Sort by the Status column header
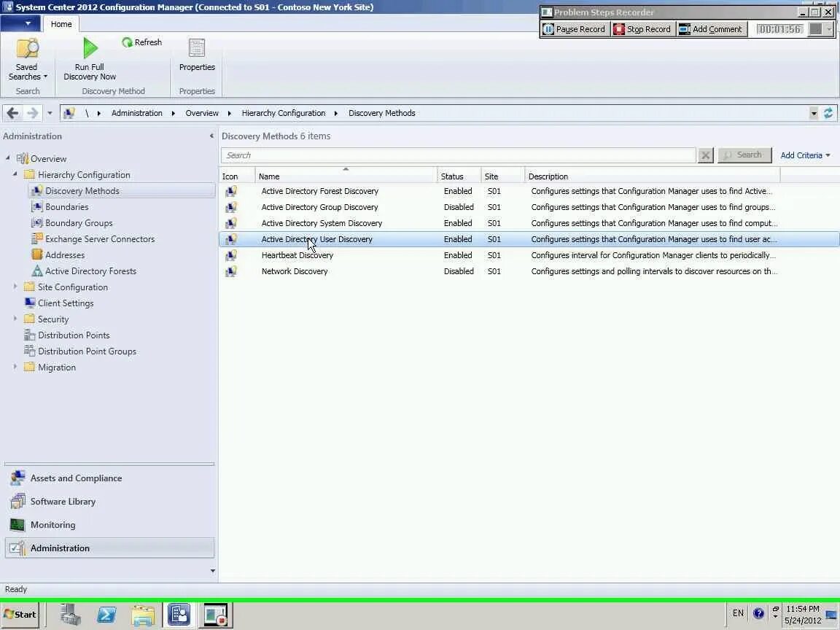 pos(459,176)
